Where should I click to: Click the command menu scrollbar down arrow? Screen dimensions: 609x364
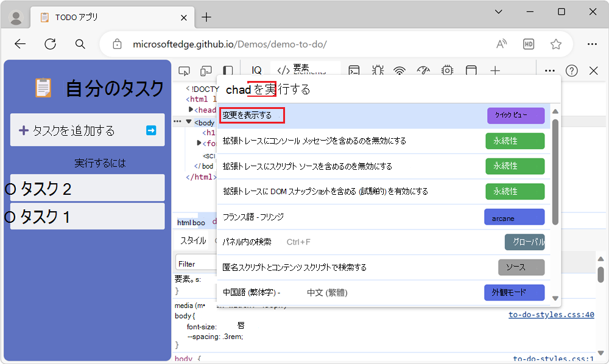(x=555, y=297)
